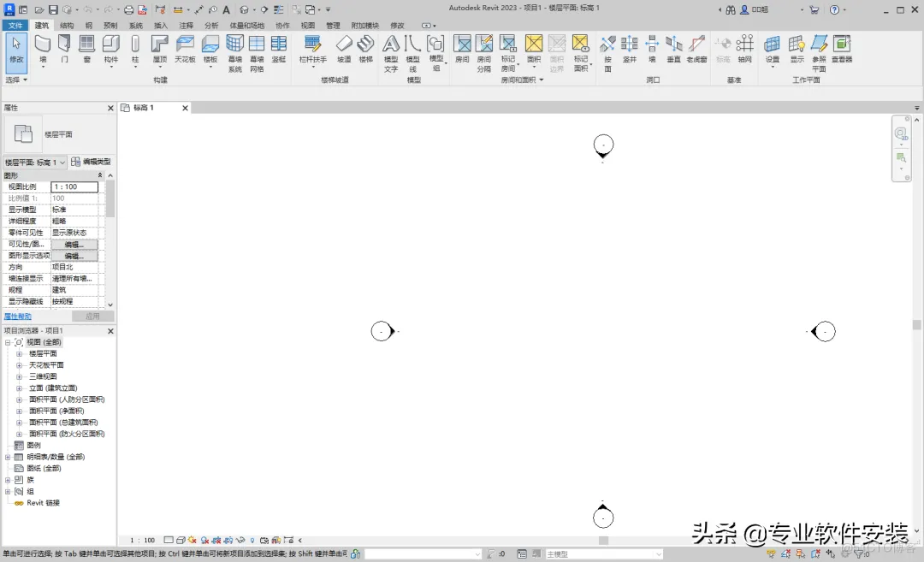Click the 按面 opening by face tool
Image resolution: width=924 pixels, height=562 pixels.
pyautogui.click(x=607, y=53)
